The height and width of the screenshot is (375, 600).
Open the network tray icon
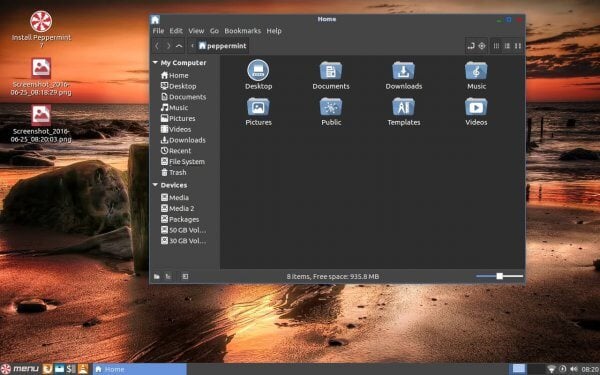pos(551,369)
